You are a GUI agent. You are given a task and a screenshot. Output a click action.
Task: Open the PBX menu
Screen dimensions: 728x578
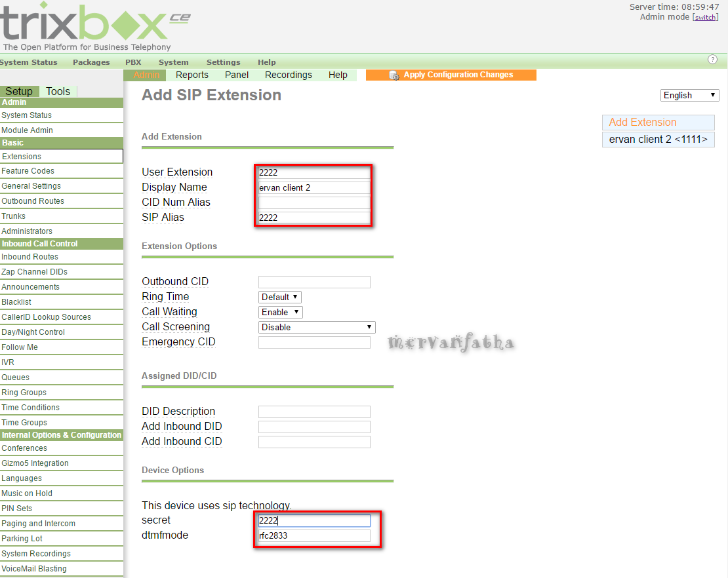[133, 62]
